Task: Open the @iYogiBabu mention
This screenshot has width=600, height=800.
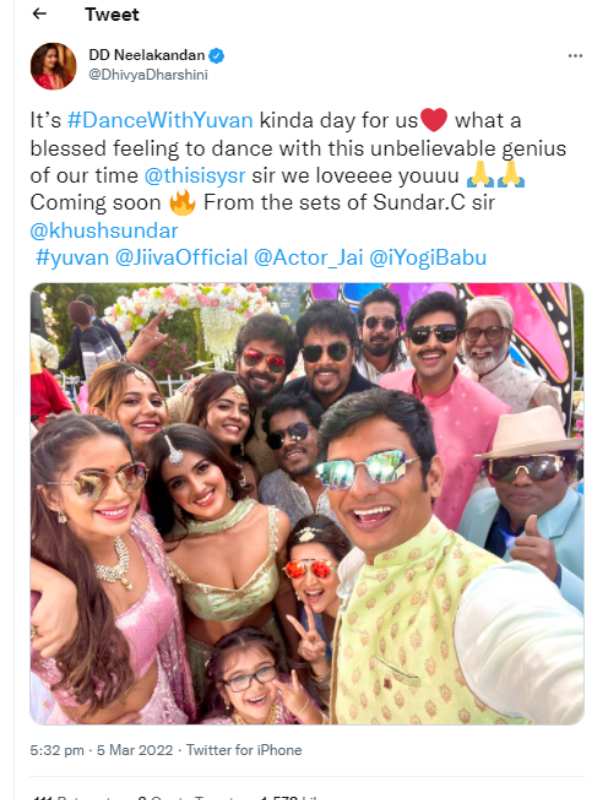Action: [428, 258]
